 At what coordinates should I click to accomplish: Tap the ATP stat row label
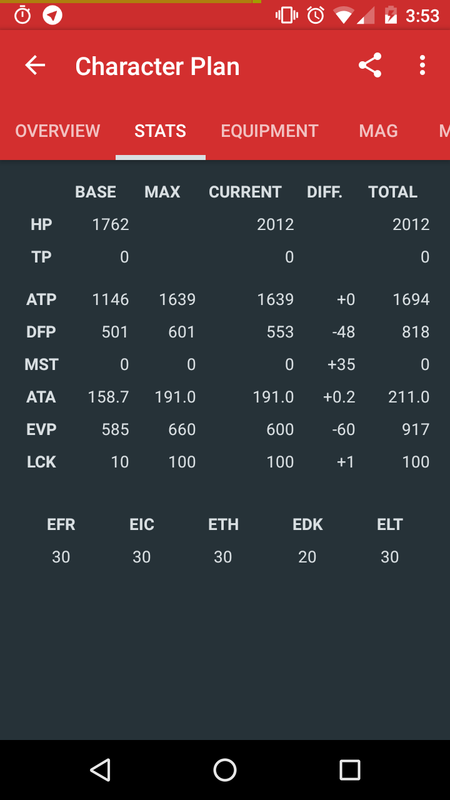point(41,299)
